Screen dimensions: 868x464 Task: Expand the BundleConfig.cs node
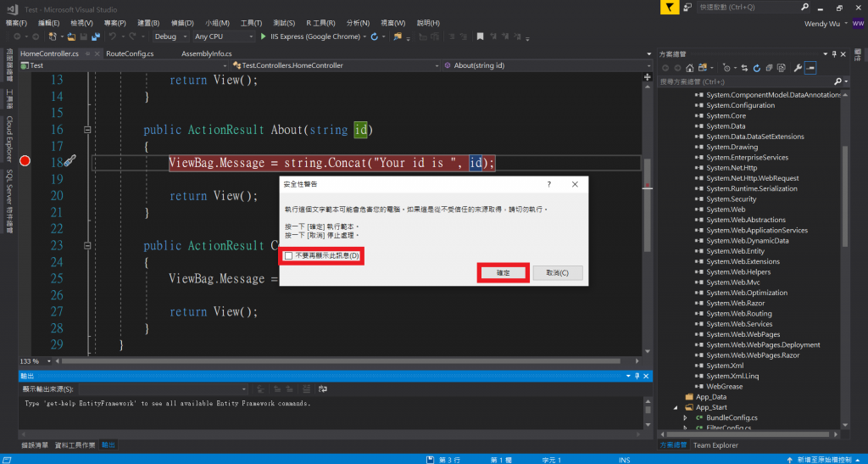click(x=685, y=418)
